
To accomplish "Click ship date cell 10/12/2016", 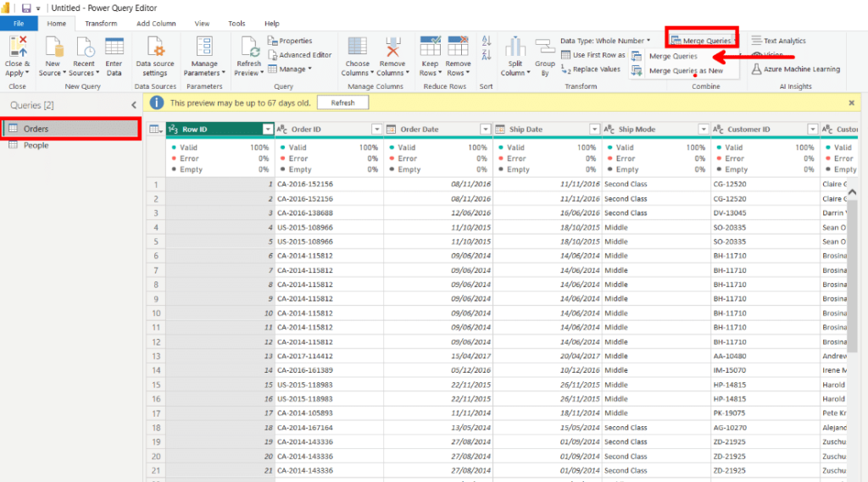I will pyautogui.click(x=547, y=370).
